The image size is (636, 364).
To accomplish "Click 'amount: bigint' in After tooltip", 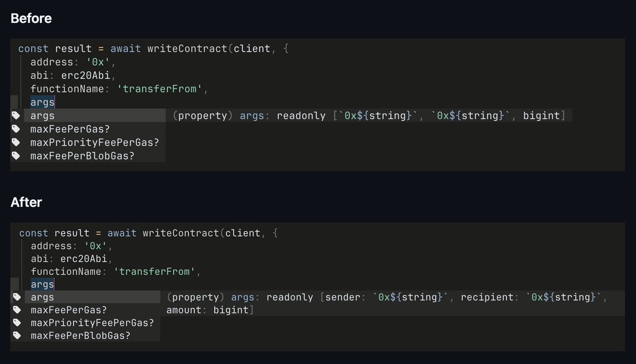I will coord(207,310).
